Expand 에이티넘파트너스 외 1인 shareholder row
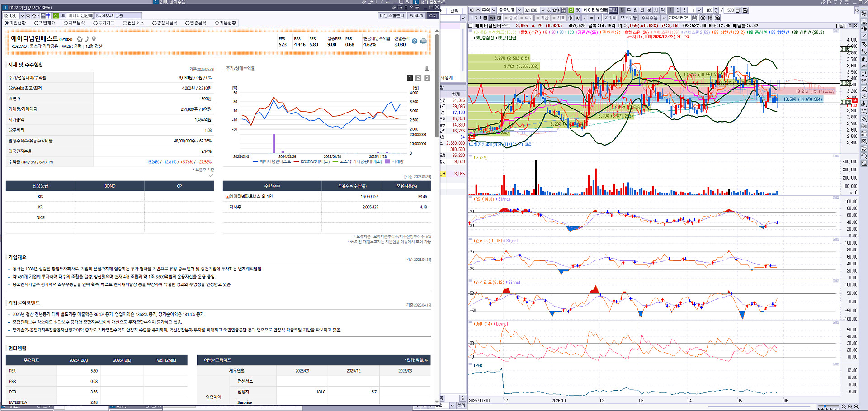 coord(227,197)
